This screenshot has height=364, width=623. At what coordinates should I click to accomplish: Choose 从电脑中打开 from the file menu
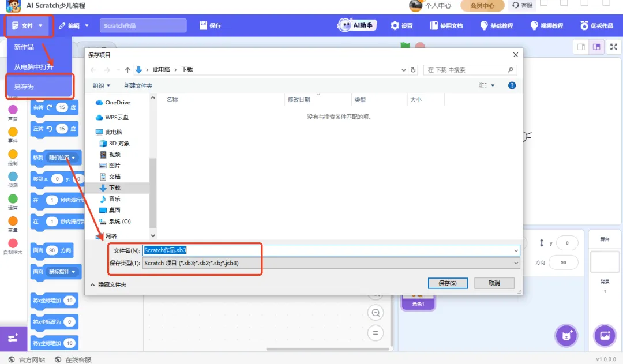pyautogui.click(x=34, y=67)
